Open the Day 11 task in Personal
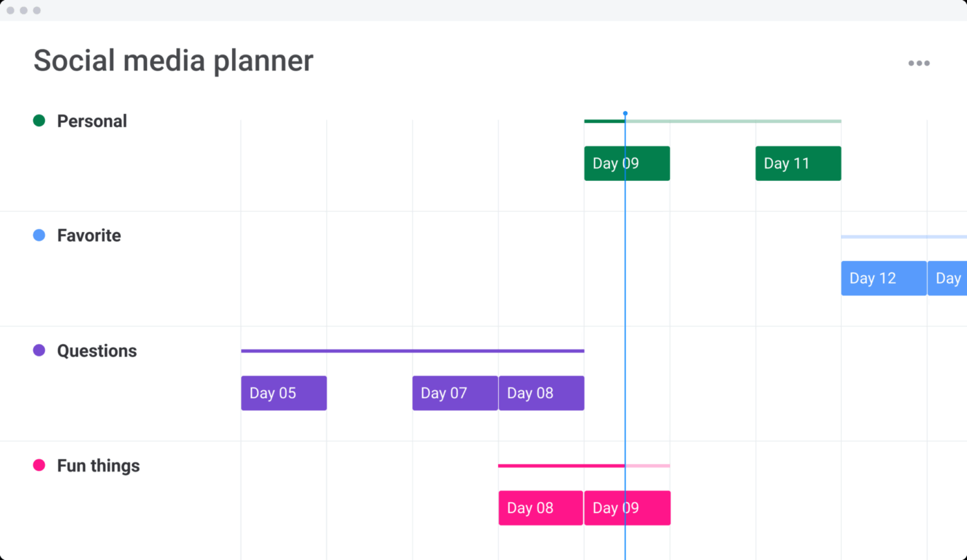Screen dimensions: 967x560 (x=798, y=163)
